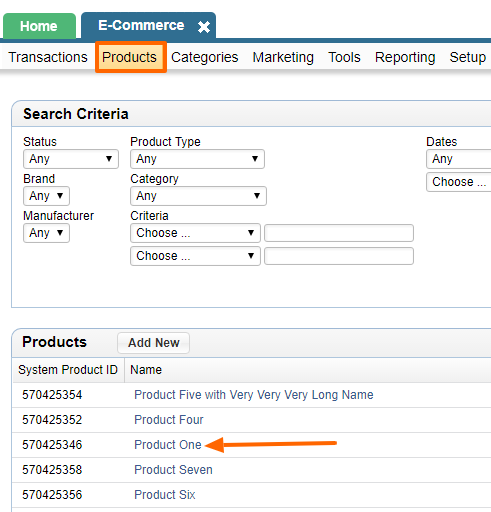This screenshot has width=491, height=512.
Task: Expand the Product Type dropdown
Action: (x=197, y=159)
